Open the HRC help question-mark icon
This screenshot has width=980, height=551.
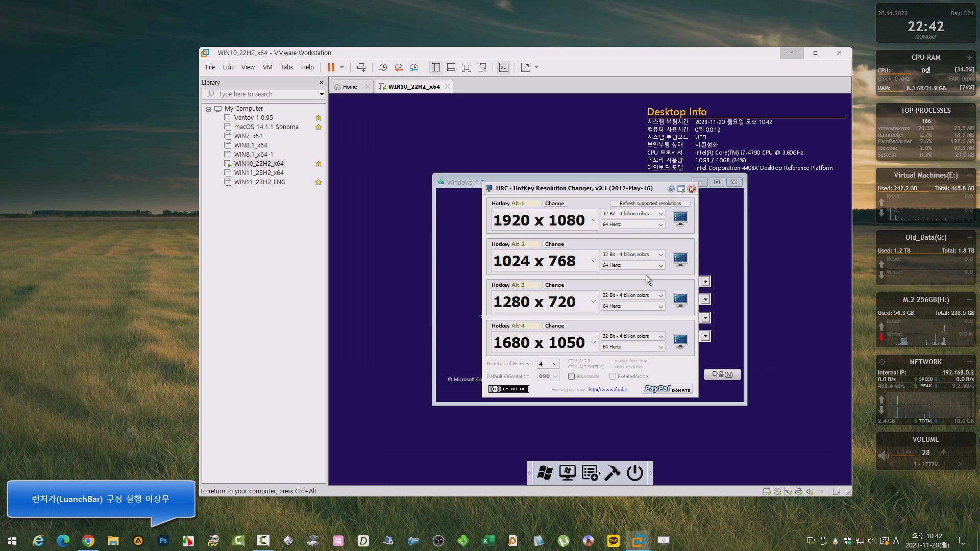point(671,189)
